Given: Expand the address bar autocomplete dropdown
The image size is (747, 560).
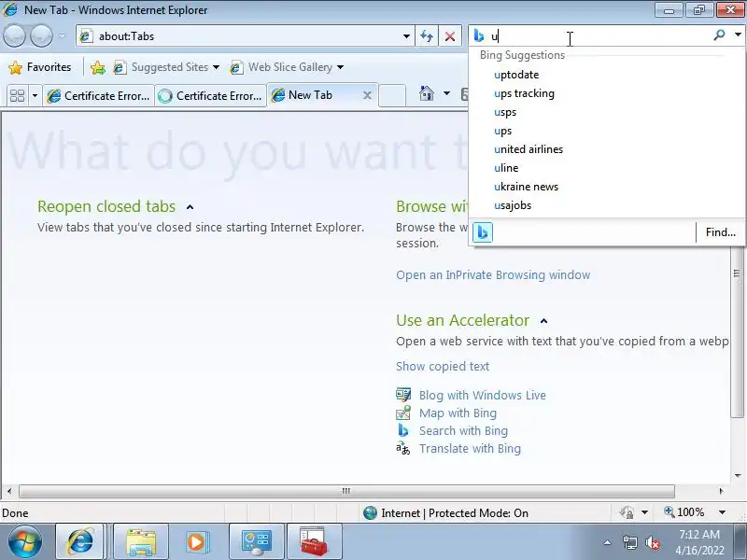Looking at the screenshot, I should point(406,36).
